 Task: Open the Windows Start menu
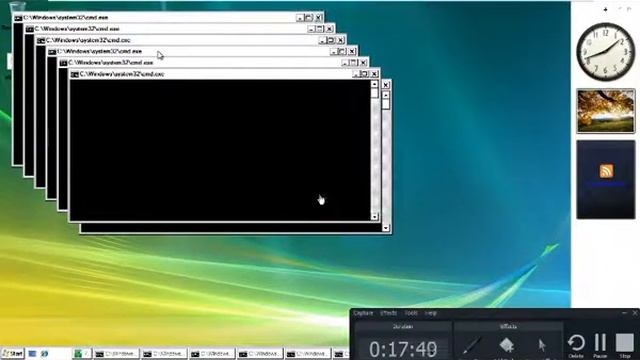(13, 353)
